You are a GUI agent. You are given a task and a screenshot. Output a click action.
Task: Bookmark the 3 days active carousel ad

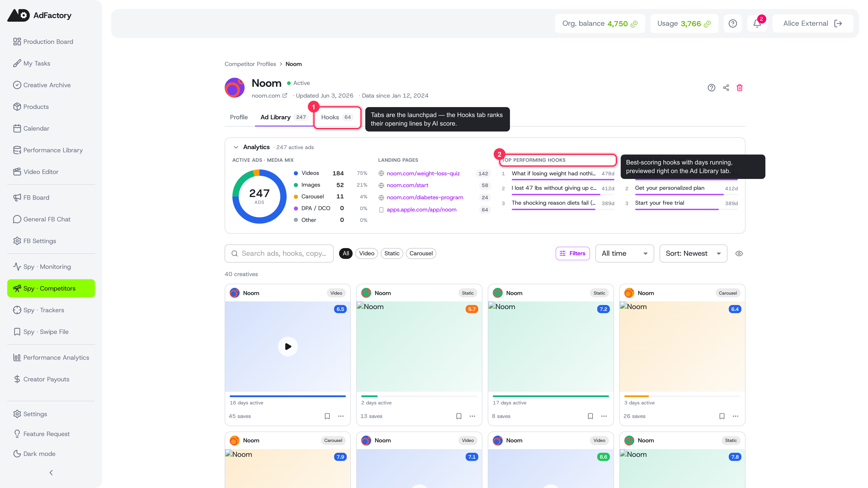point(722,416)
